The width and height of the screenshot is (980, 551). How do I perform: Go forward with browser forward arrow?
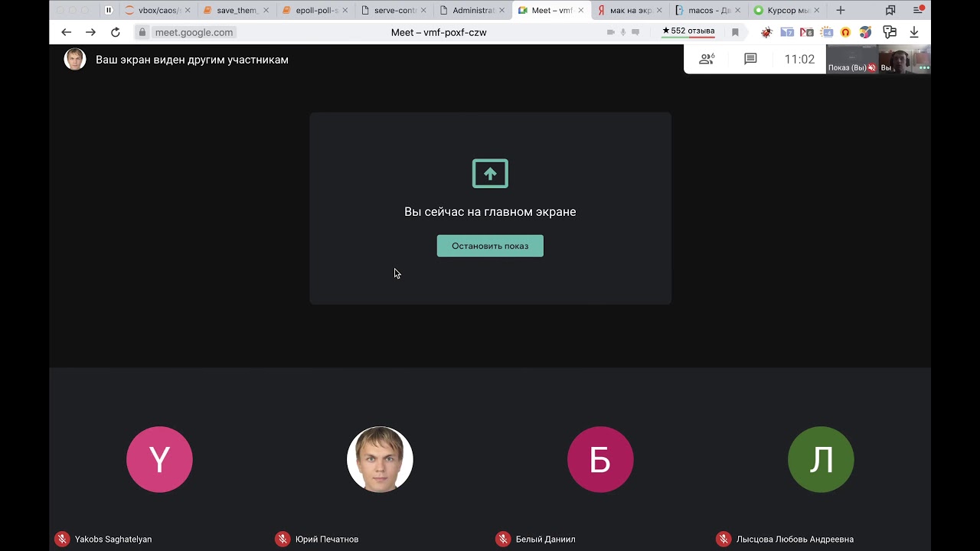[90, 32]
